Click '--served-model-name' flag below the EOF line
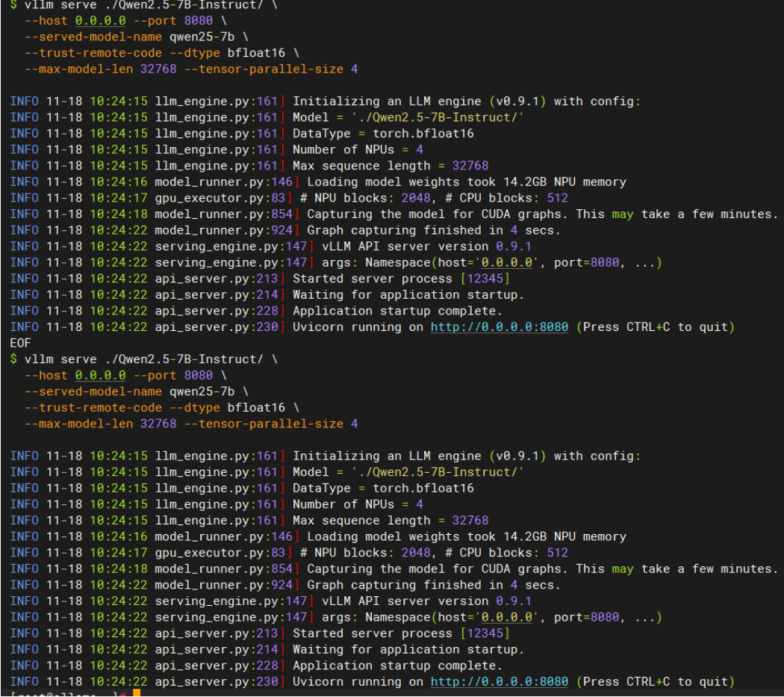This screenshot has width=784, height=697. (93, 391)
